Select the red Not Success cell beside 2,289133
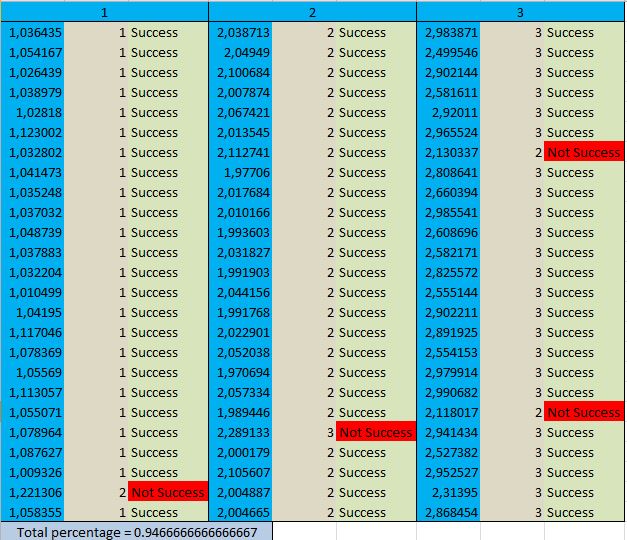 [x=375, y=432]
